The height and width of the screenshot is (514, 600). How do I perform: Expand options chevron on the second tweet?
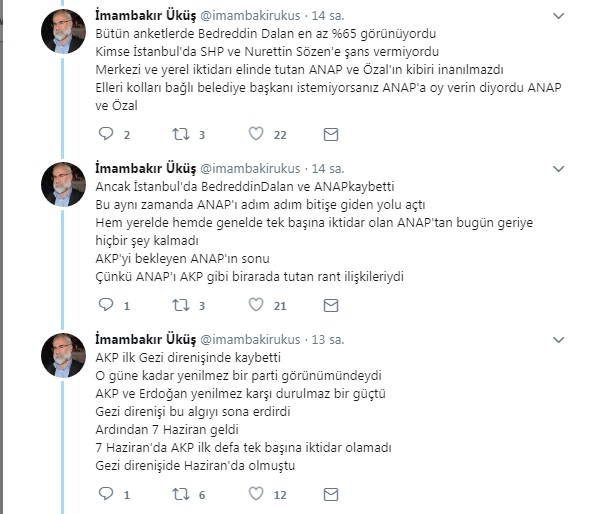pos(577,167)
